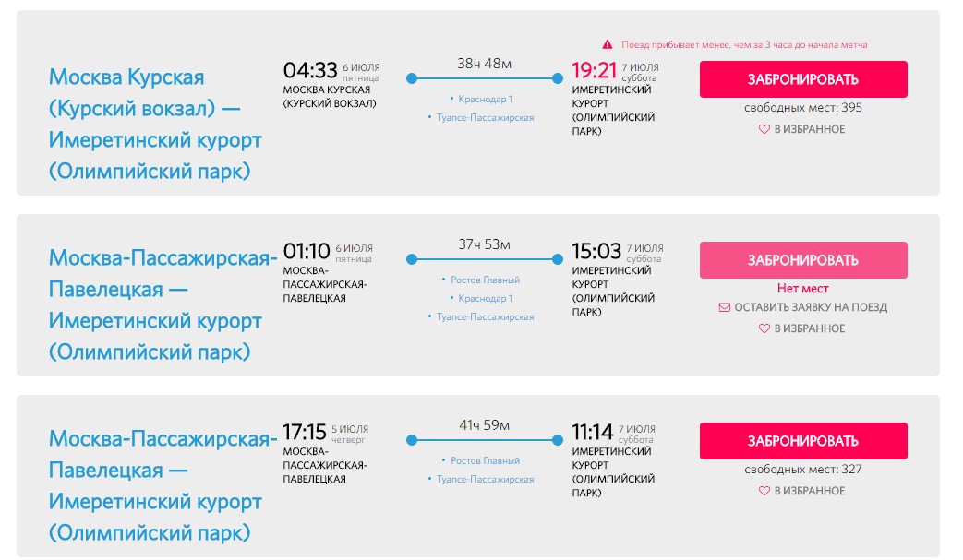
Task: Click heart icon for the Kurskaya train
Action: coord(764,130)
